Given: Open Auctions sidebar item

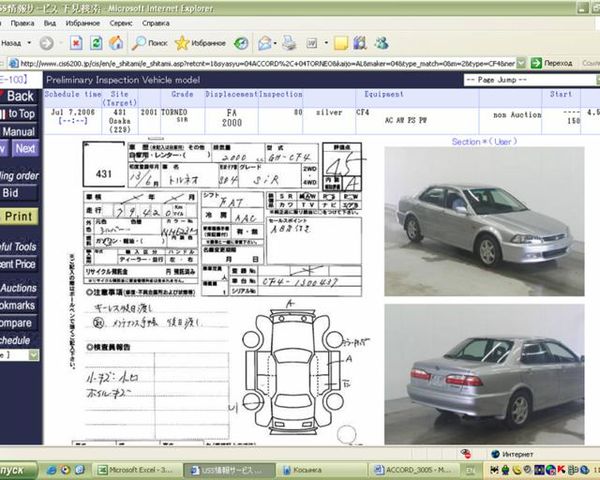Looking at the screenshot, I should pyautogui.click(x=19, y=288).
